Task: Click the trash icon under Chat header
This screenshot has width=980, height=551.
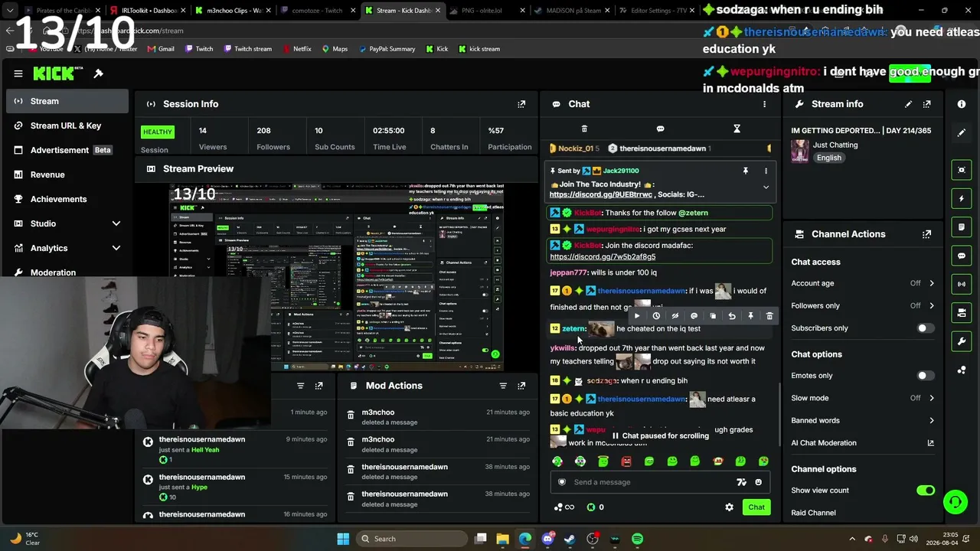Action: point(584,129)
